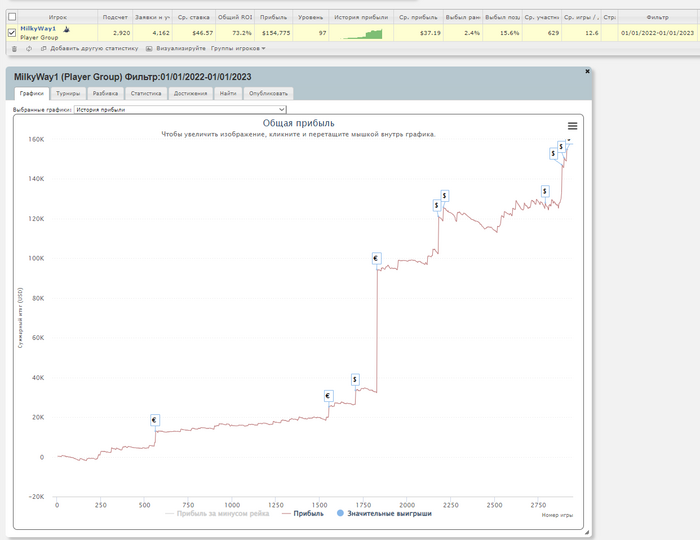Expand the Группы игроков dropdown
This screenshot has width=700, height=540.
click(x=238, y=49)
